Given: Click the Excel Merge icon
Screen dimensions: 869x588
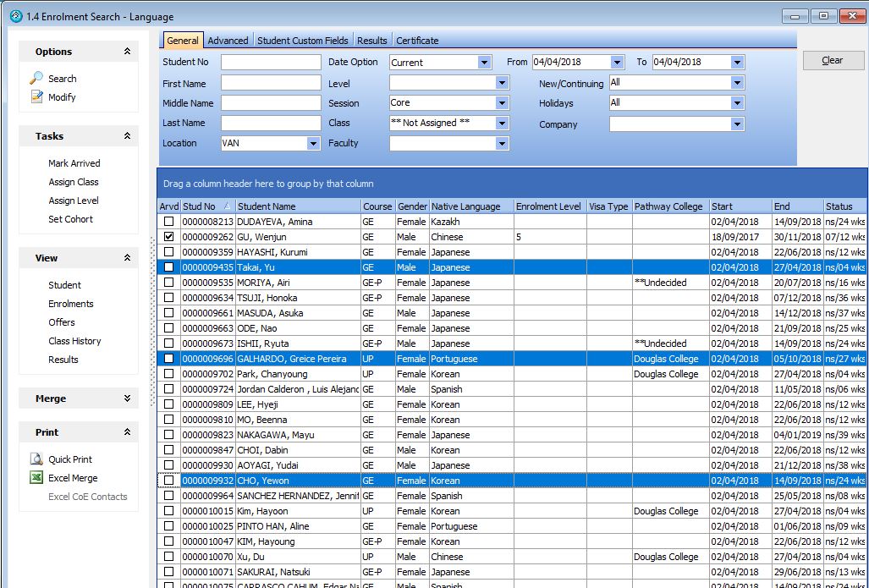Looking at the screenshot, I should pos(36,478).
